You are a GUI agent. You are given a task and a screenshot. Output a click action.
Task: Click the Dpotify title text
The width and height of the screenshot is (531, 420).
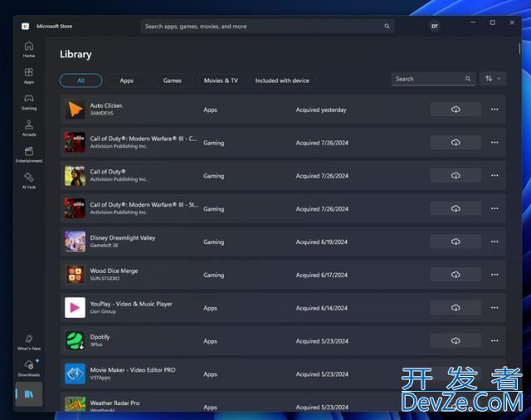(x=100, y=337)
